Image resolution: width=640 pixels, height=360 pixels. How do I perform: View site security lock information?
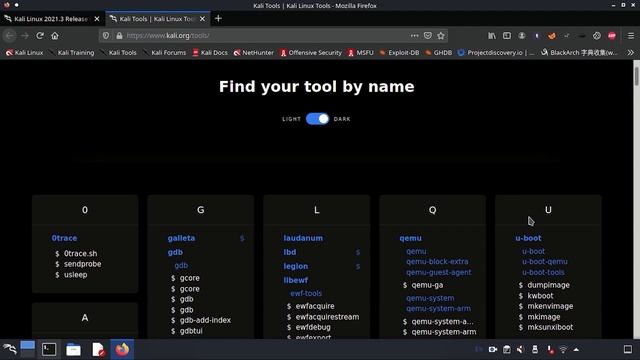(119, 36)
